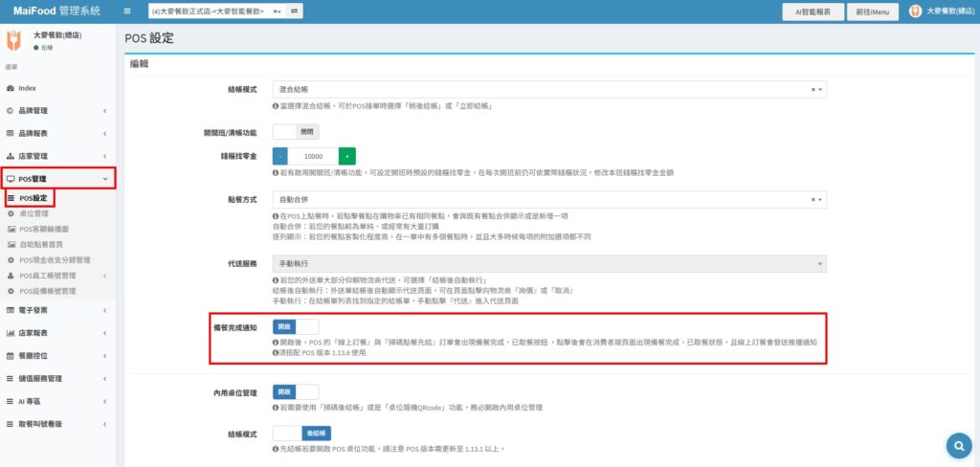Clear the selected store with the x icon
Screen dimensions: 980x467
coord(275,11)
